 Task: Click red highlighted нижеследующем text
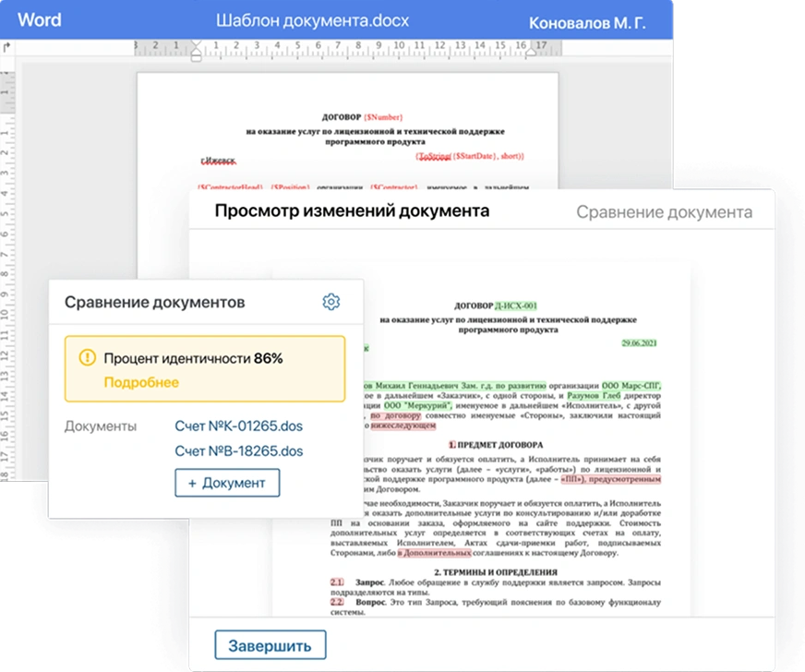pyautogui.click(x=403, y=426)
